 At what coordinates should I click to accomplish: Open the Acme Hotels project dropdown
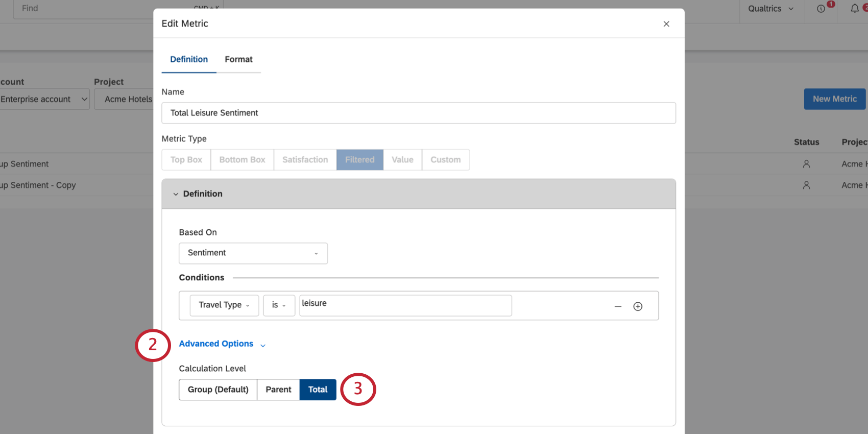coord(124,99)
